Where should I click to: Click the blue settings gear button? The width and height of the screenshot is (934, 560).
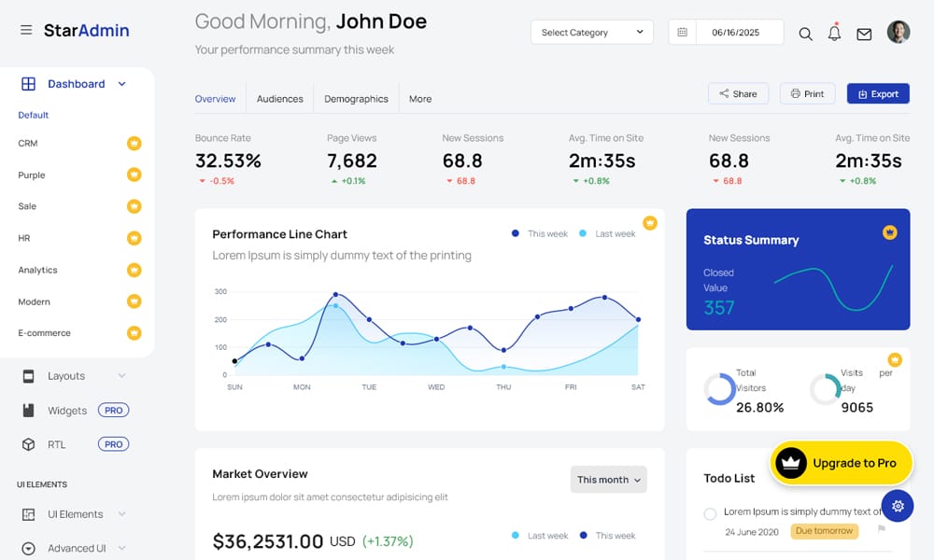(x=898, y=506)
